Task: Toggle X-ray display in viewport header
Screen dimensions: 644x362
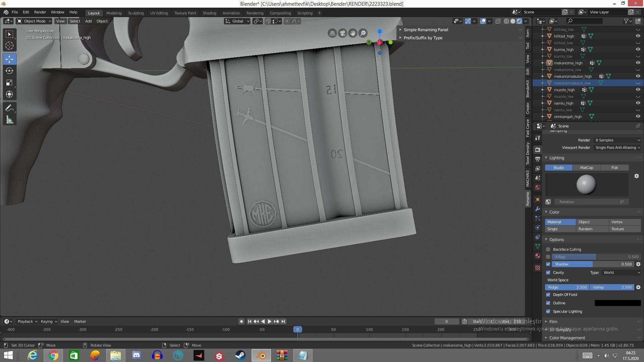Action: pyautogui.click(x=498, y=21)
